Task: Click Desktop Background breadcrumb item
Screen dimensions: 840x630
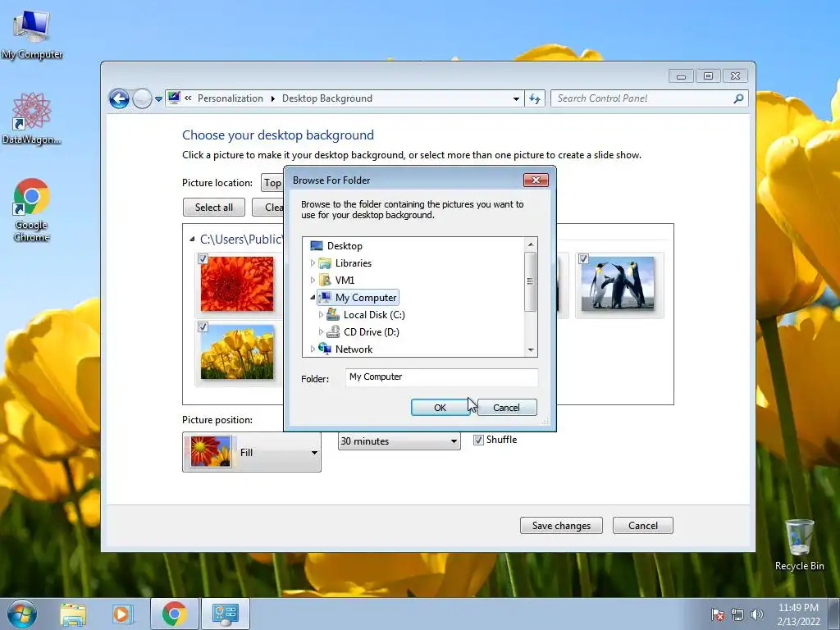Action: (326, 98)
